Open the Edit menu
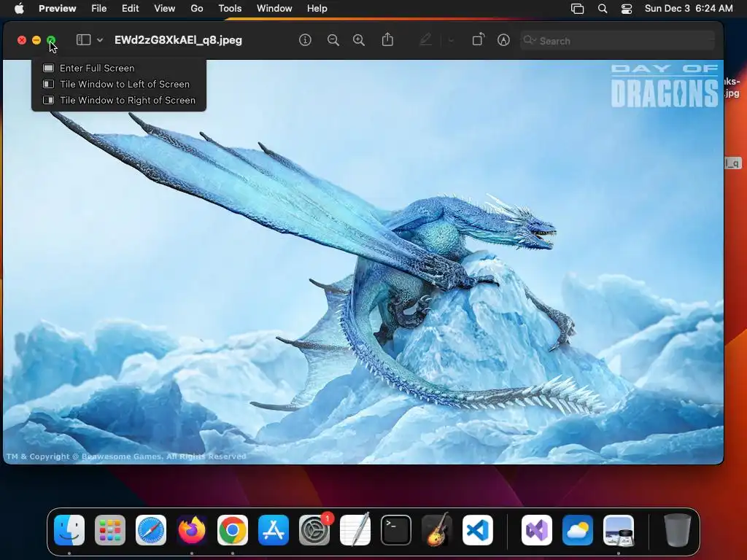Viewport: 747px width, 560px height. tap(130, 9)
